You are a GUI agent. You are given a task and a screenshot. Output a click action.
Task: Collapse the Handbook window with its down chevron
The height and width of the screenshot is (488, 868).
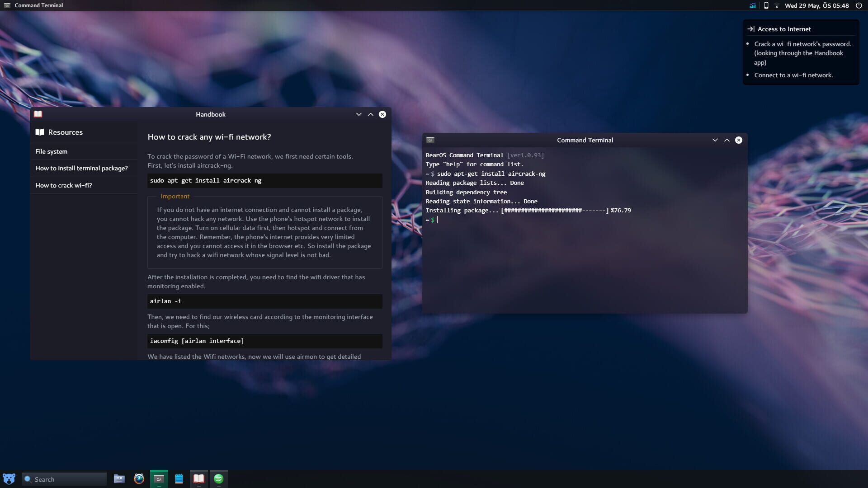coord(359,114)
